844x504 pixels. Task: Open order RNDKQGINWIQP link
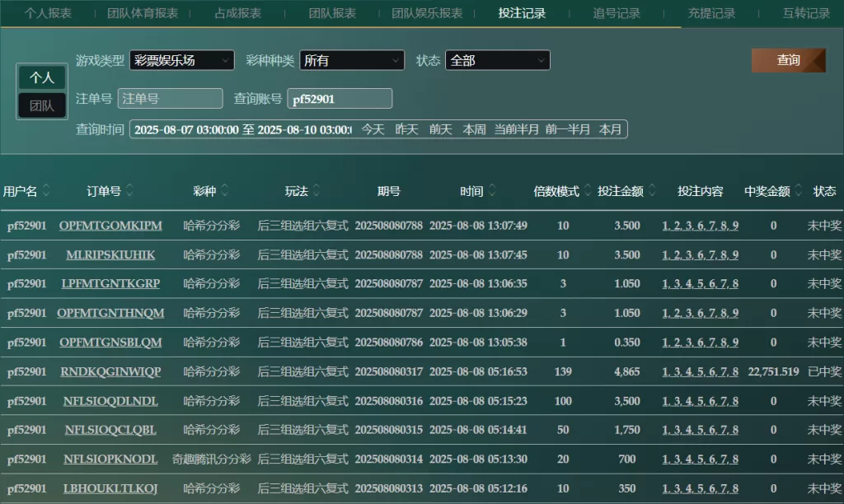point(110,371)
